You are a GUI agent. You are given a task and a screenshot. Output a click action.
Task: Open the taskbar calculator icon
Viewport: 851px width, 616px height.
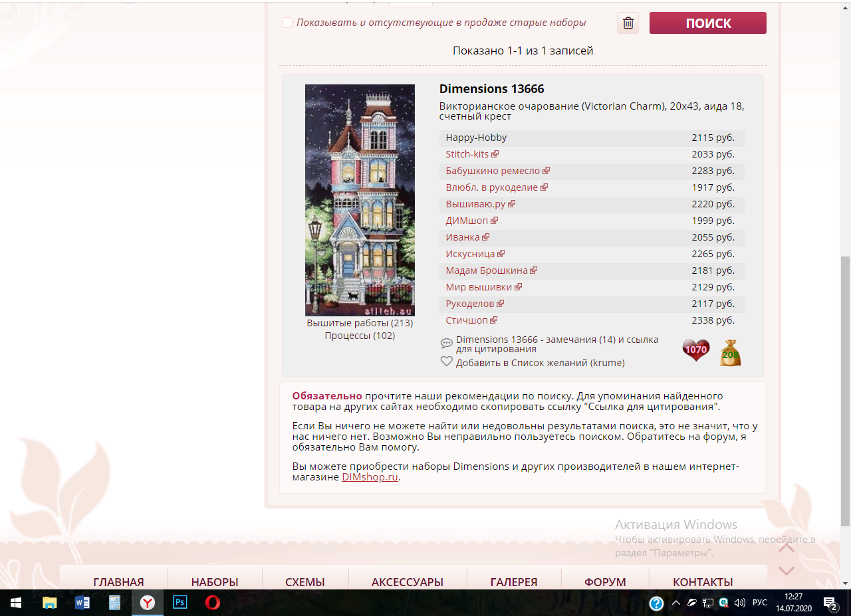(114, 603)
